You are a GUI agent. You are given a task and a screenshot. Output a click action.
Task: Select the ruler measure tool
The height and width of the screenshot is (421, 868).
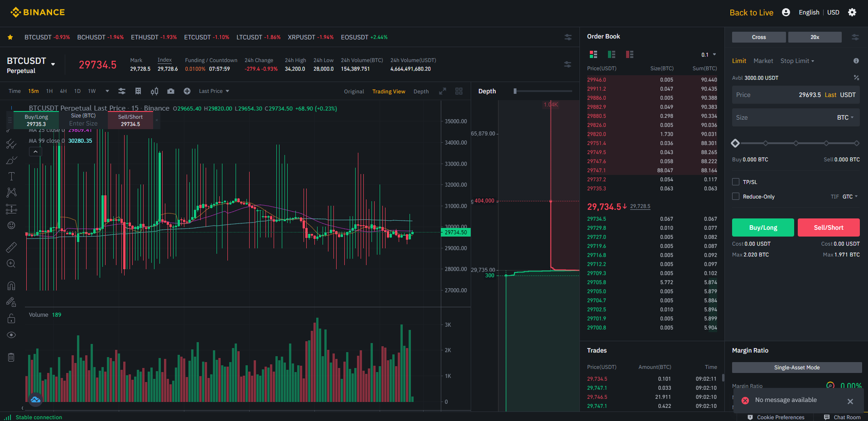click(11, 247)
